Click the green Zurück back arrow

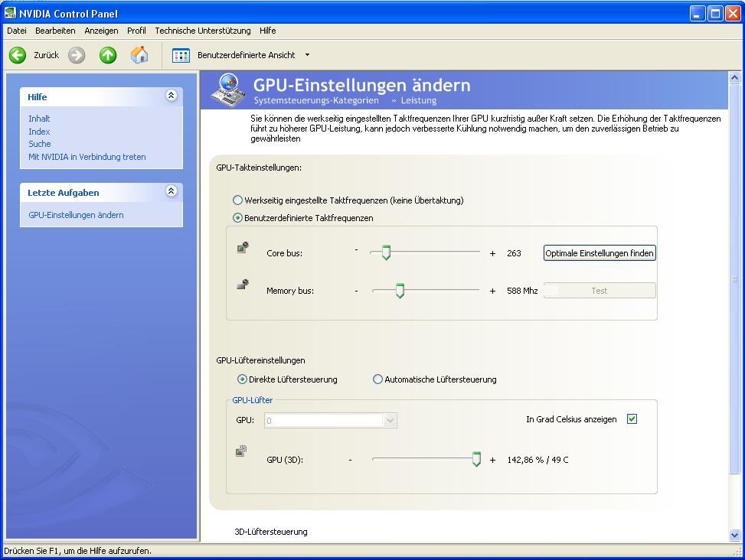click(x=18, y=55)
